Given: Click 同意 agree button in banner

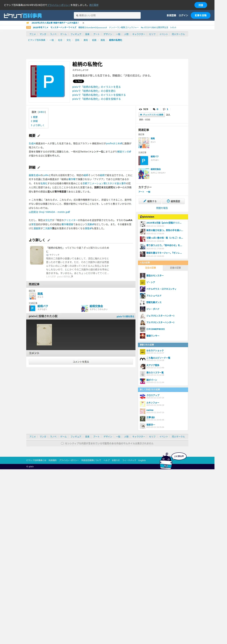Looking at the screenshot, I should (201, 5).
